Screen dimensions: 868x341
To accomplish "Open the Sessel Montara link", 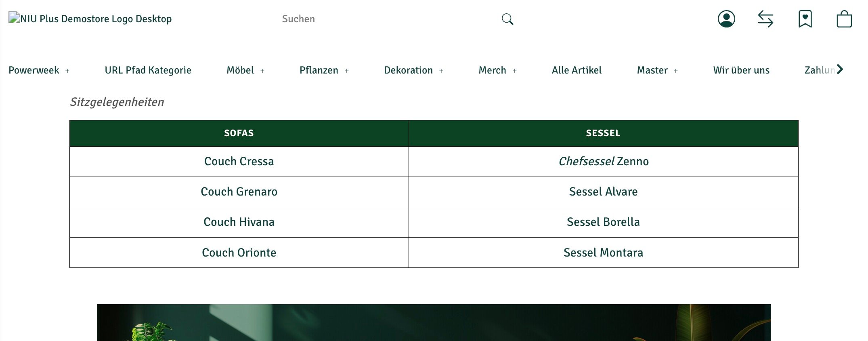I will pos(604,253).
